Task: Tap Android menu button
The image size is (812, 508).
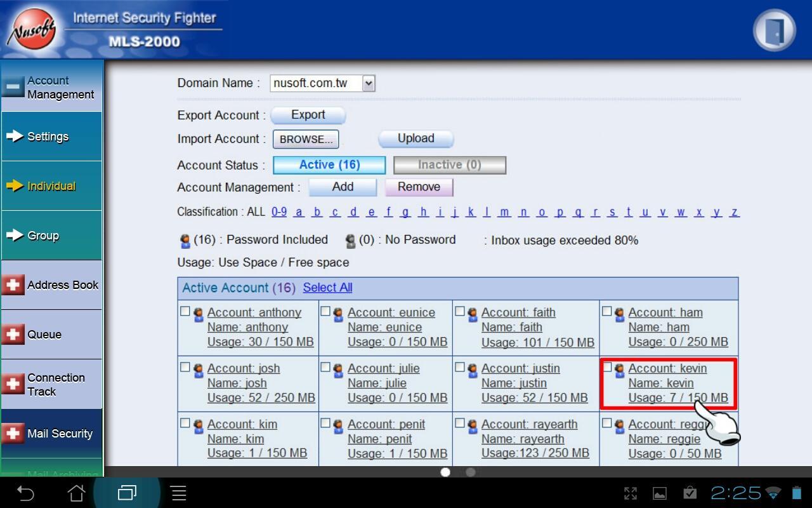Action: (179, 493)
